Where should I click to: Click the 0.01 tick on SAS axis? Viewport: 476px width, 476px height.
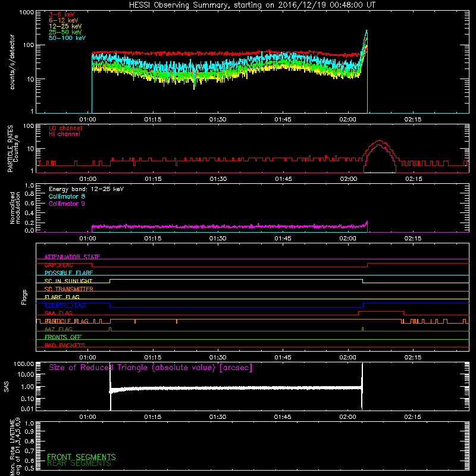pos(27,409)
